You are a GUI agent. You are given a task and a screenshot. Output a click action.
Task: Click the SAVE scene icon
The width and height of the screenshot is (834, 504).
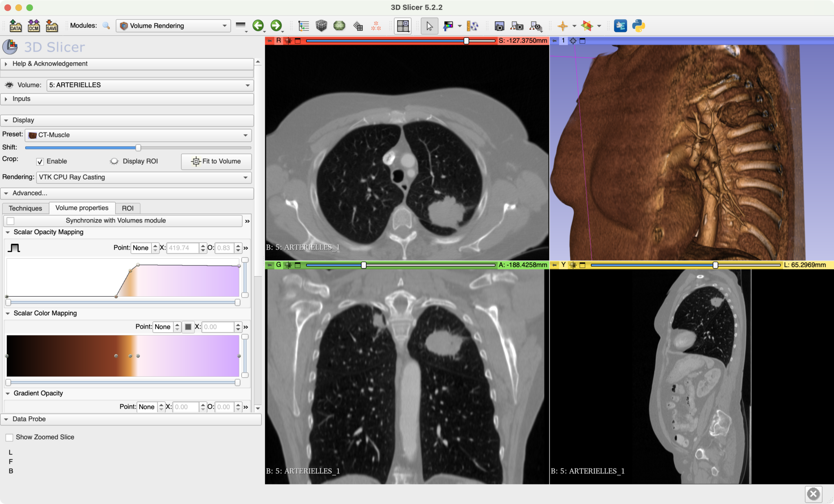click(x=52, y=26)
